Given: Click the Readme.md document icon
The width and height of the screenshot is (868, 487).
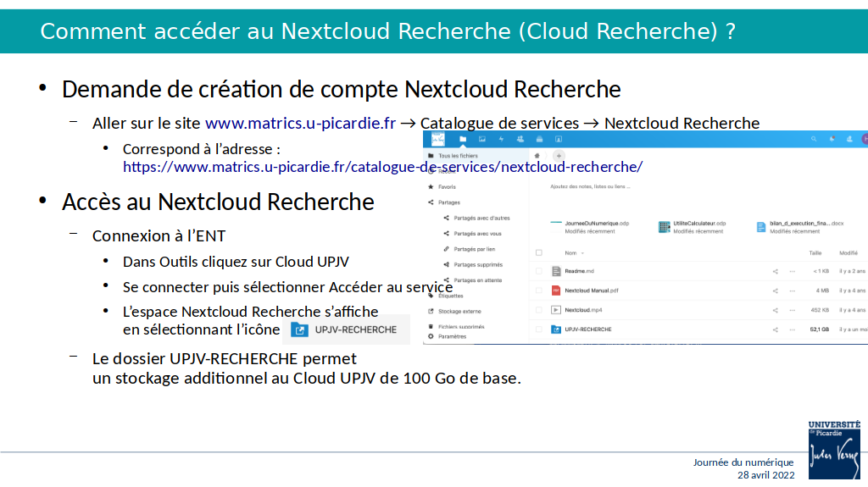Looking at the screenshot, I should point(556,271).
